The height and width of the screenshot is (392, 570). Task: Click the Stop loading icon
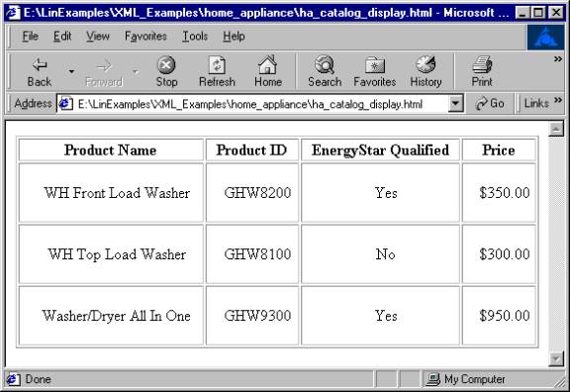tap(166, 65)
